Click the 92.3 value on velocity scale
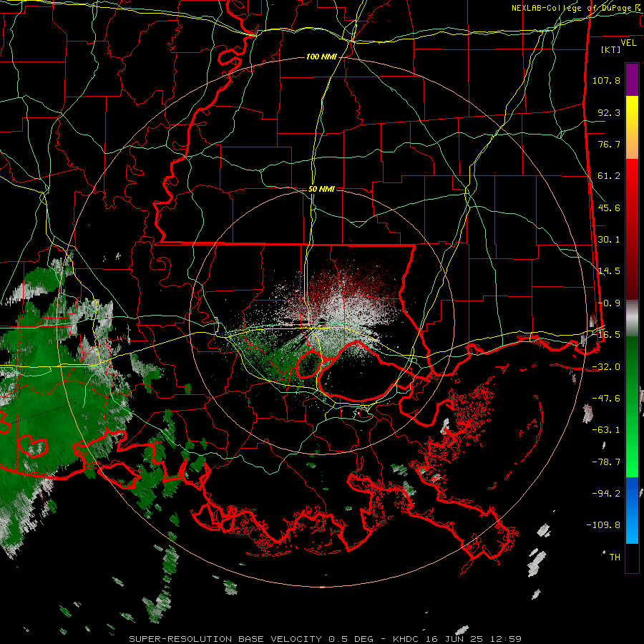This screenshot has height=644, width=644. coord(609,112)
